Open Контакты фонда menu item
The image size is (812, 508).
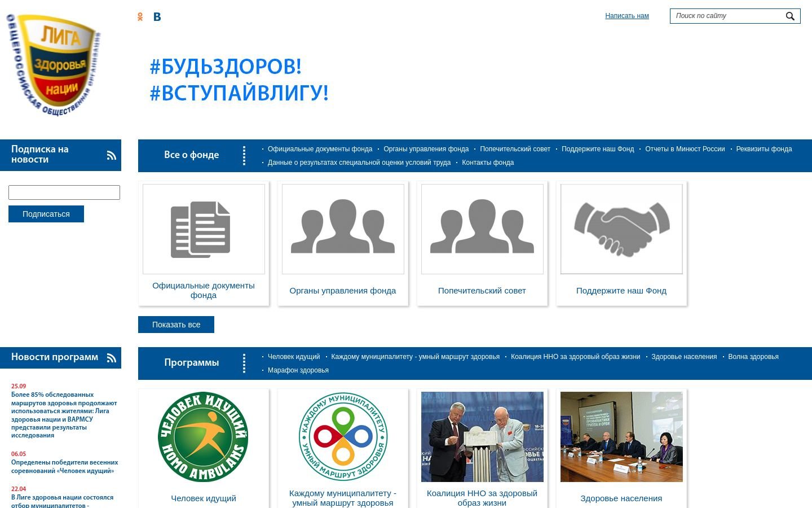[x=488, y=163]
